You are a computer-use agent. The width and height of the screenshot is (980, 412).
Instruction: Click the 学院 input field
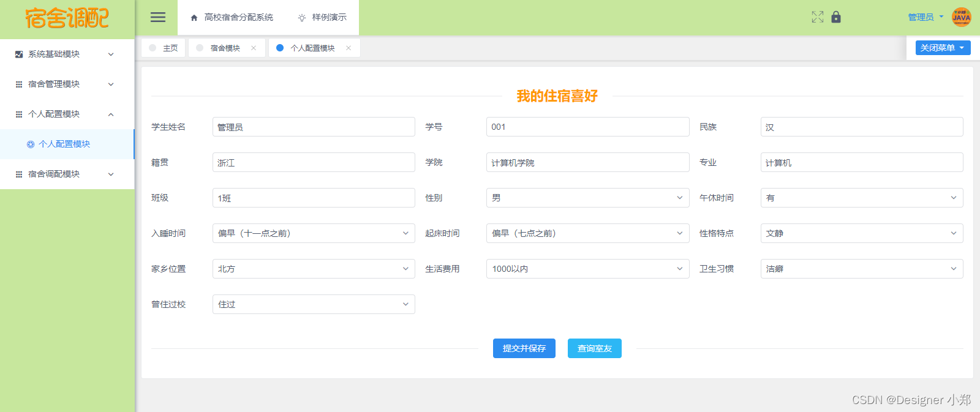[x=587, y=162]
